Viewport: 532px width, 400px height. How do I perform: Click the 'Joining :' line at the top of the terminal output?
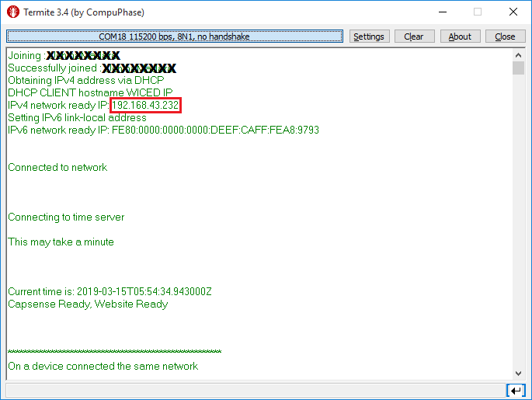tap(64, 55)
